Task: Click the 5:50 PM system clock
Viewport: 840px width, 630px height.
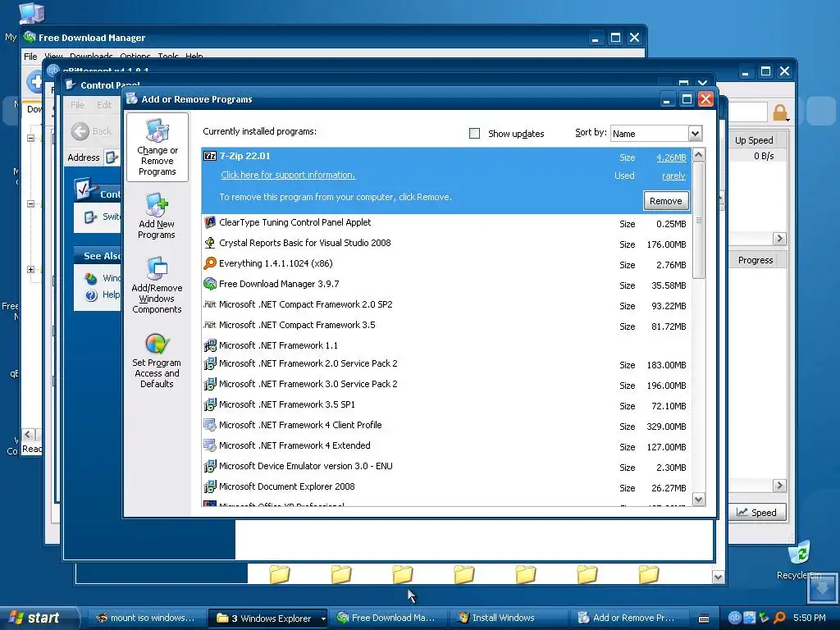Action: (810, 619)
